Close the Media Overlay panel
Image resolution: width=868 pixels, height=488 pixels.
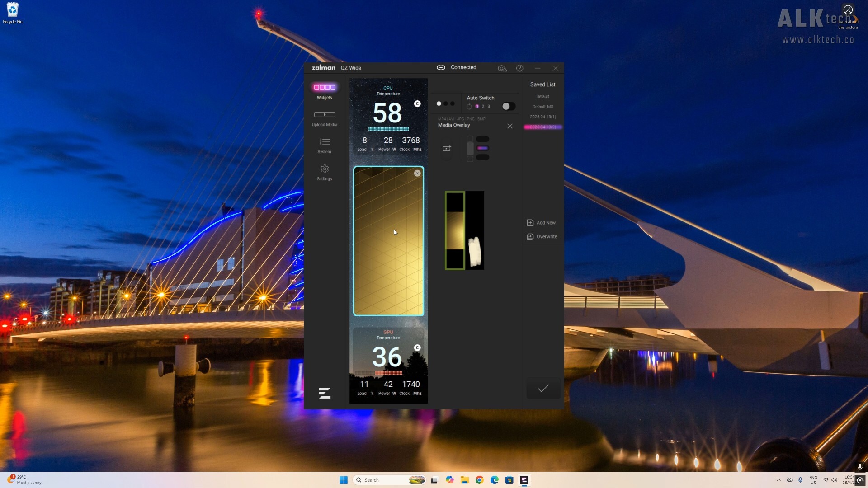[510, 126]
